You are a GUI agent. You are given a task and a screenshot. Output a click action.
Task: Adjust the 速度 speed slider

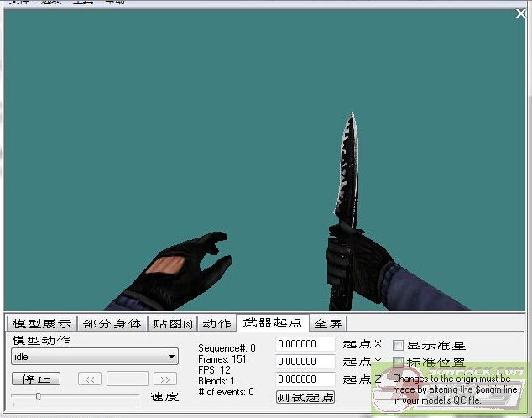click(x=39, y=396)
